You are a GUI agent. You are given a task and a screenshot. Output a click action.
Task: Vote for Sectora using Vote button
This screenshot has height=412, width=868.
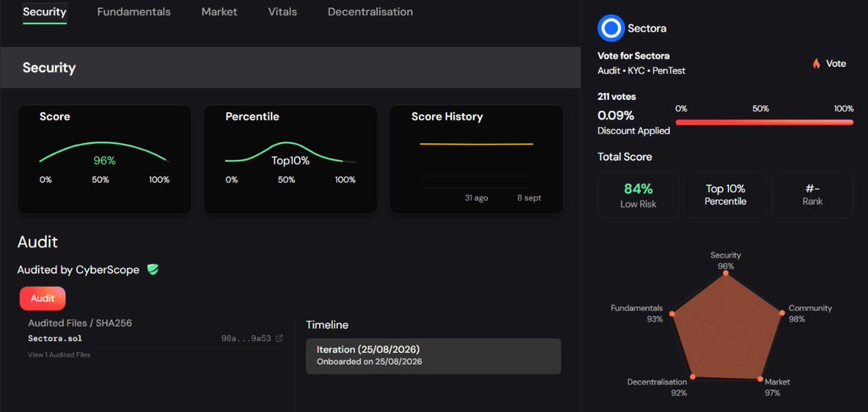click(x=829, y=64)
